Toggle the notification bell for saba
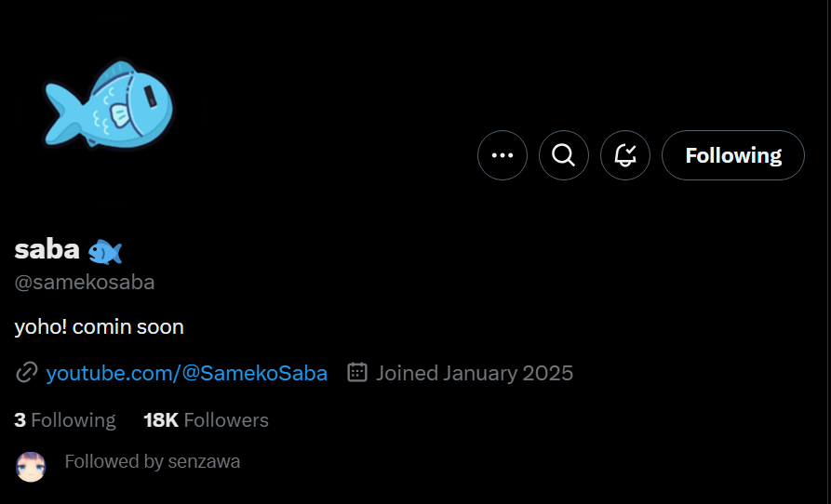 (625, 155)
